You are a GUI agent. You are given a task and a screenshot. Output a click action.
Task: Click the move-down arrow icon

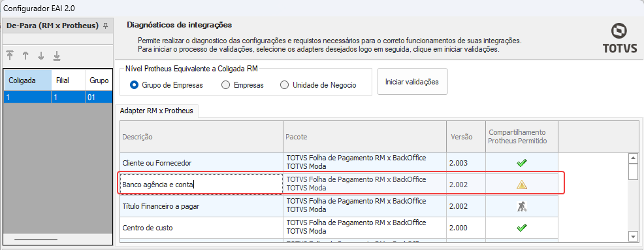[x=41, y=56]
